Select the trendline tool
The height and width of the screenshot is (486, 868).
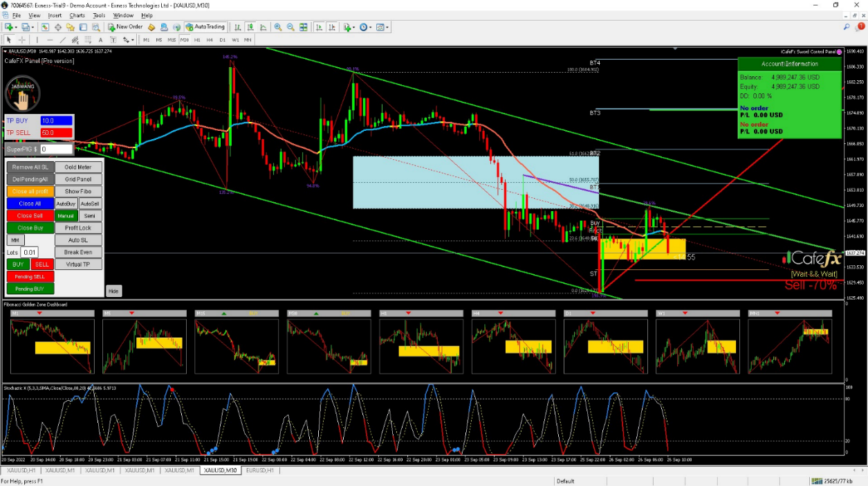click(62, 39)
